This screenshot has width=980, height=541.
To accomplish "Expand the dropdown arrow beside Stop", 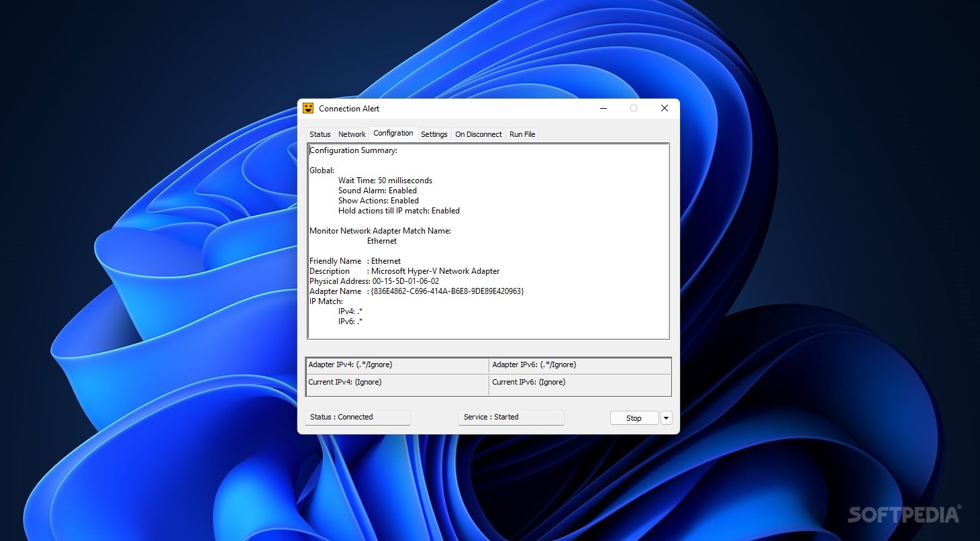I will 666,418.
